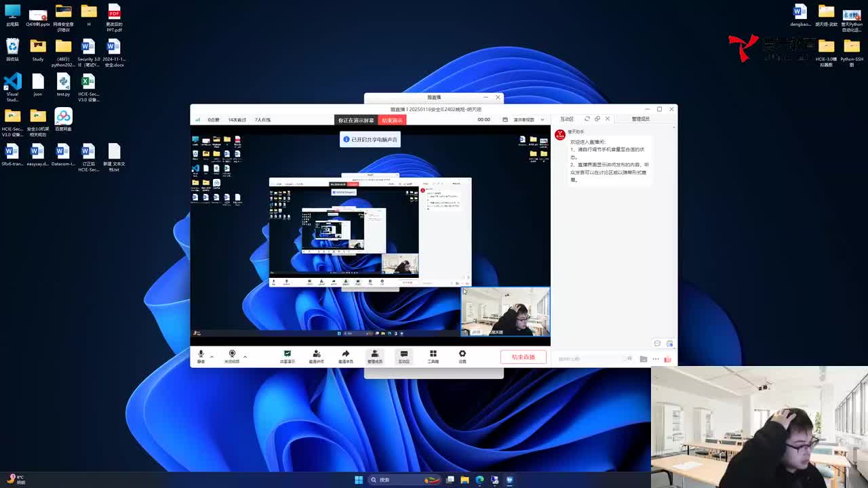Switch to the manage members tab
868x488 pixels.
tap(640, 119)
